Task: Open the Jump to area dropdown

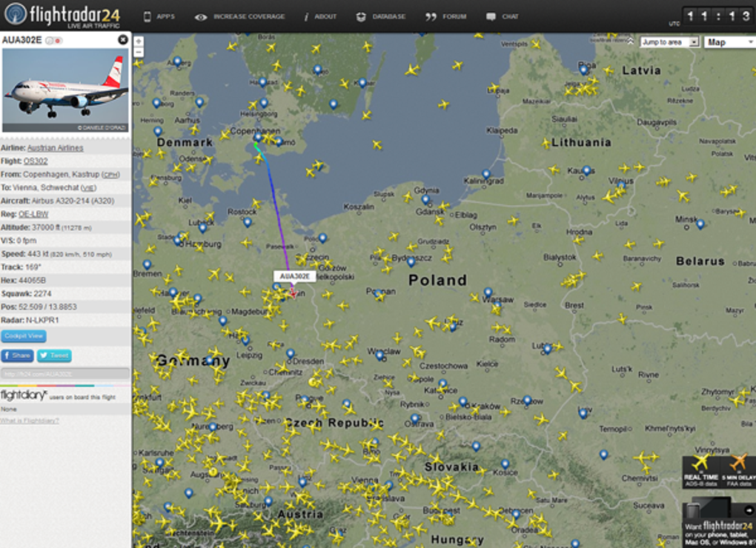Action: [x=670, y=42]
